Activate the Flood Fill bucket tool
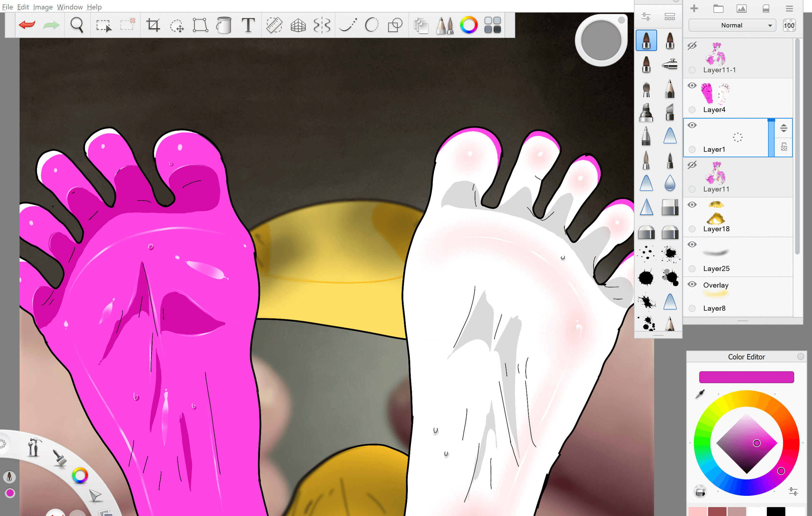Screen dimensions: 812x516 click(223, 25)
